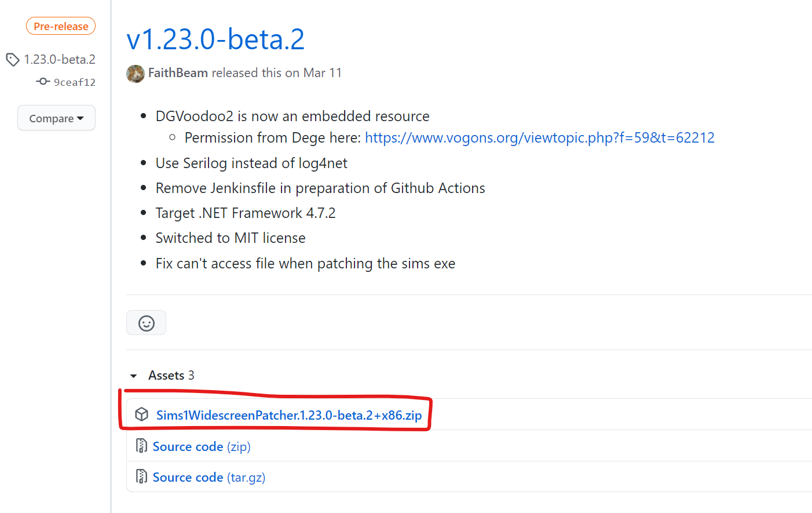This screenshot has height=513, width=812.
Task: Click the package icon beside Sims1WidescreenPatcher zip
Action: click(142, 414)
